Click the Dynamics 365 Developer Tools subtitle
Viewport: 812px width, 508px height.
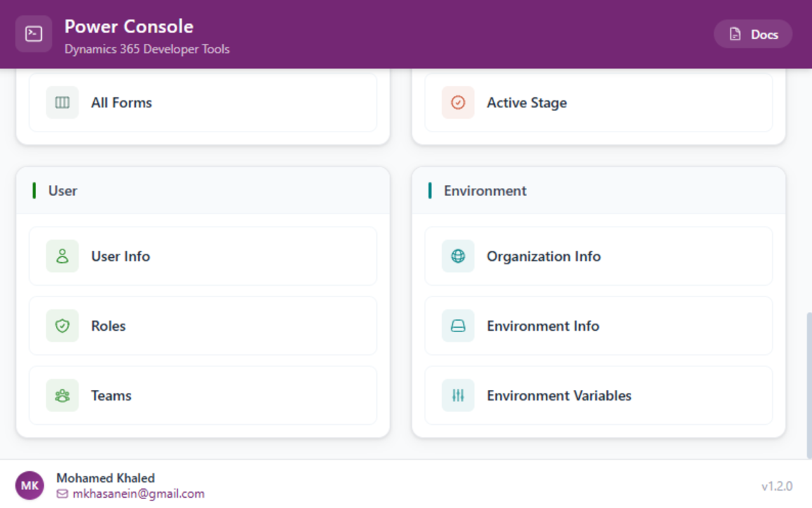pos(147,49)
